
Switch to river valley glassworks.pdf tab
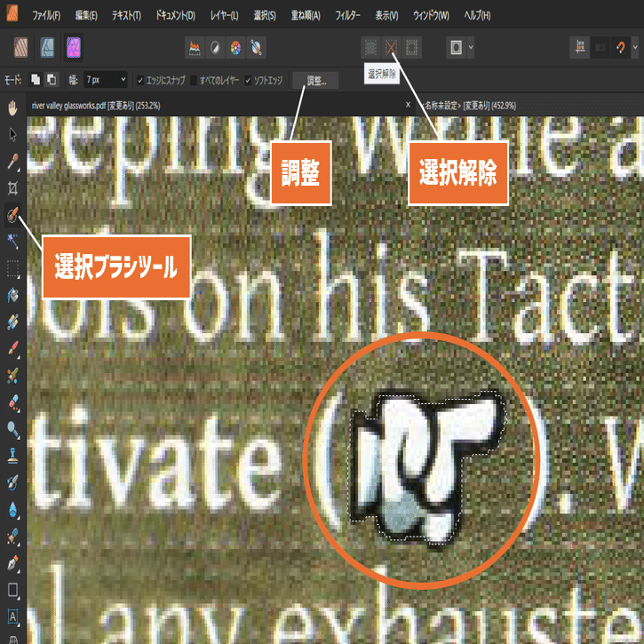(x=96, y=106)
